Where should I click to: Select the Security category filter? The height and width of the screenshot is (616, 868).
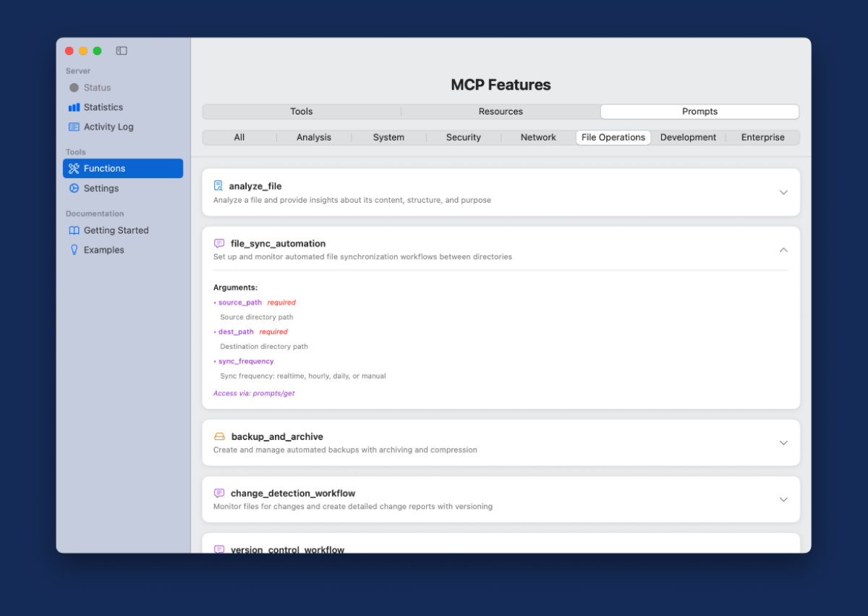[464, 138]
